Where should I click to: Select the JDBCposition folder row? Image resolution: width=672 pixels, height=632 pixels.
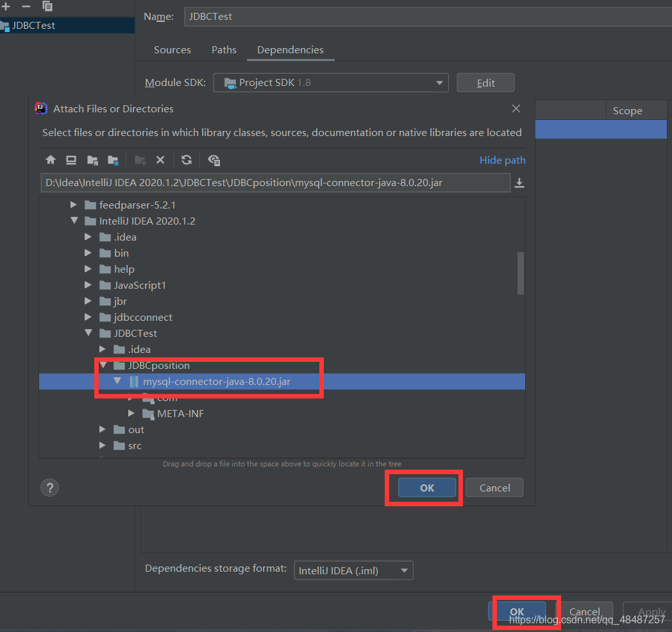tap(282, 365)
